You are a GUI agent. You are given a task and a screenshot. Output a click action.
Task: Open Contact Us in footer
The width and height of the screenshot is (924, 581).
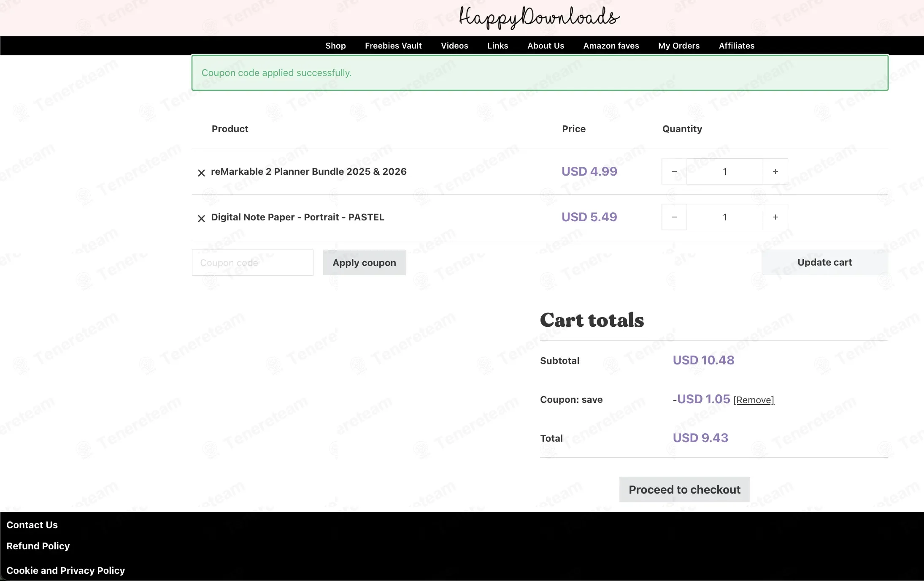(x=32, y=525)
